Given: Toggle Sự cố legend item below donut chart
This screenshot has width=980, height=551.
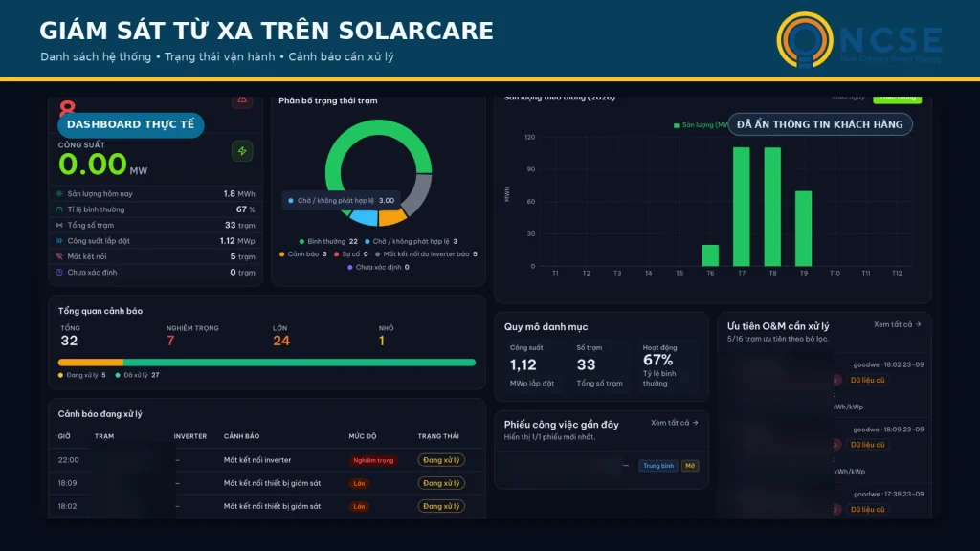Looking at the screenshot, I should point(350,254).
